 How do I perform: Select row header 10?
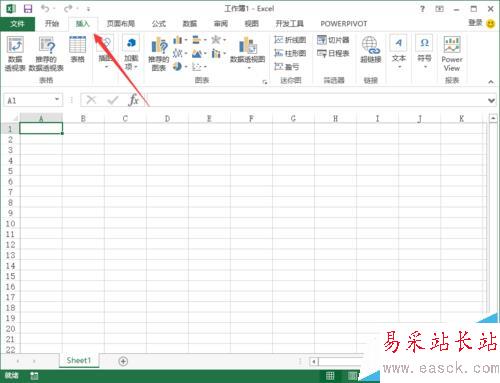(10, 224)
